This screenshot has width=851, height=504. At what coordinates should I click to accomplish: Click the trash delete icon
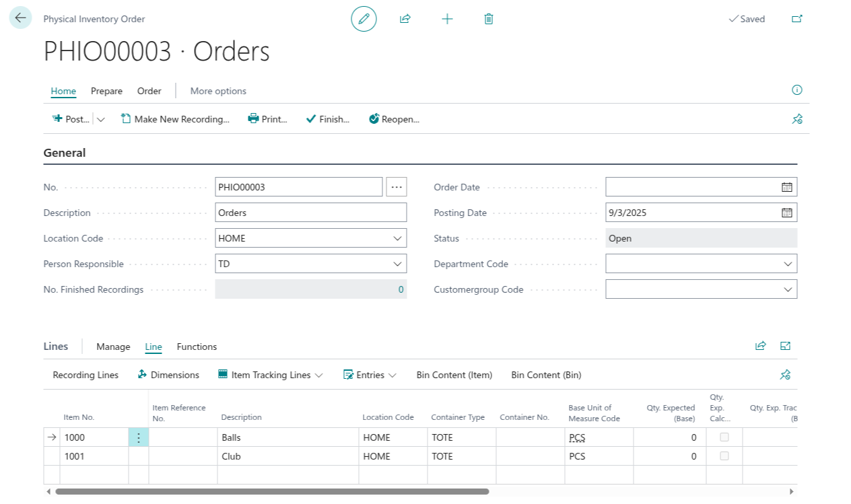point(489,19)
